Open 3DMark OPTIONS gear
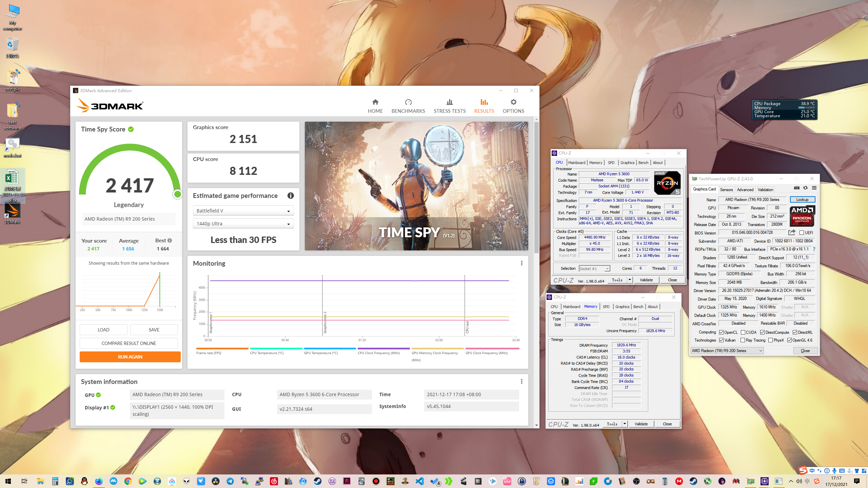Viewport: 868px width, 488px height. (x=513, y=106)
